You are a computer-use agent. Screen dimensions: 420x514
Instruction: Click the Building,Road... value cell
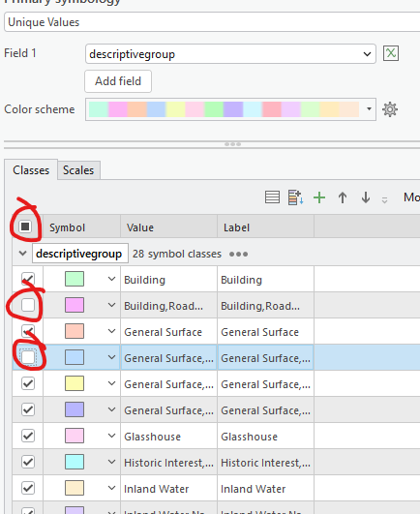(x=168, y=306)
